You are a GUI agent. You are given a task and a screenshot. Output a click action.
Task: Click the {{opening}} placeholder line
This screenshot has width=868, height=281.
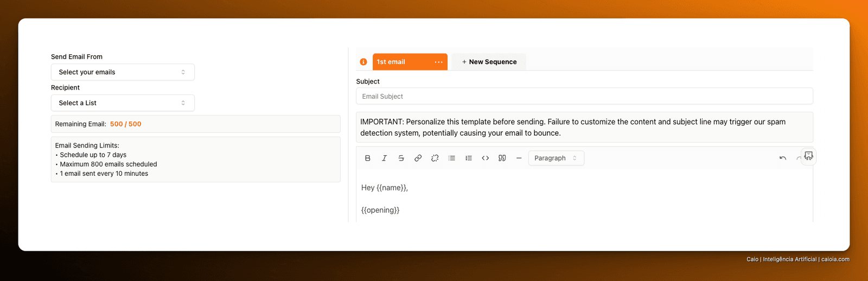click(x=380, y=210)
